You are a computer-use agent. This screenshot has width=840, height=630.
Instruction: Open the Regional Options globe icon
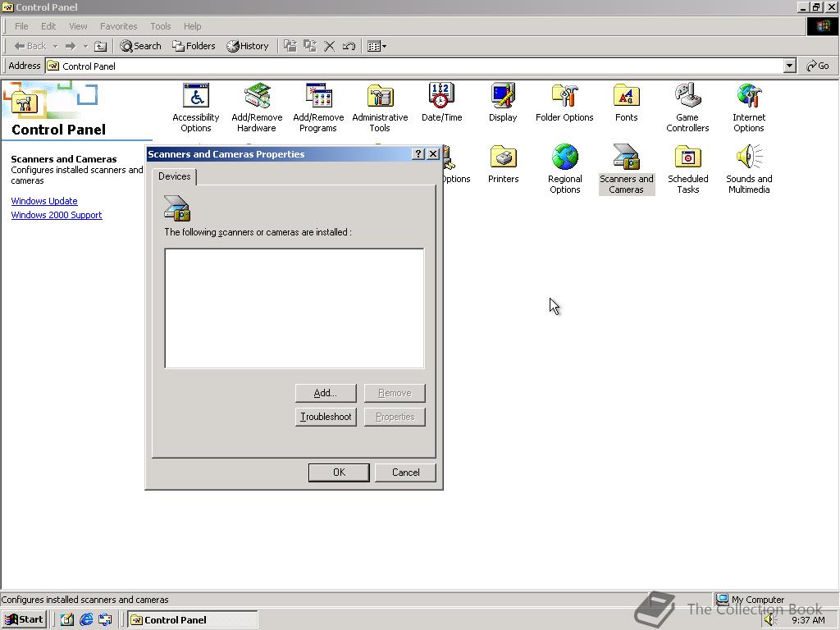[x=564, y=169]
